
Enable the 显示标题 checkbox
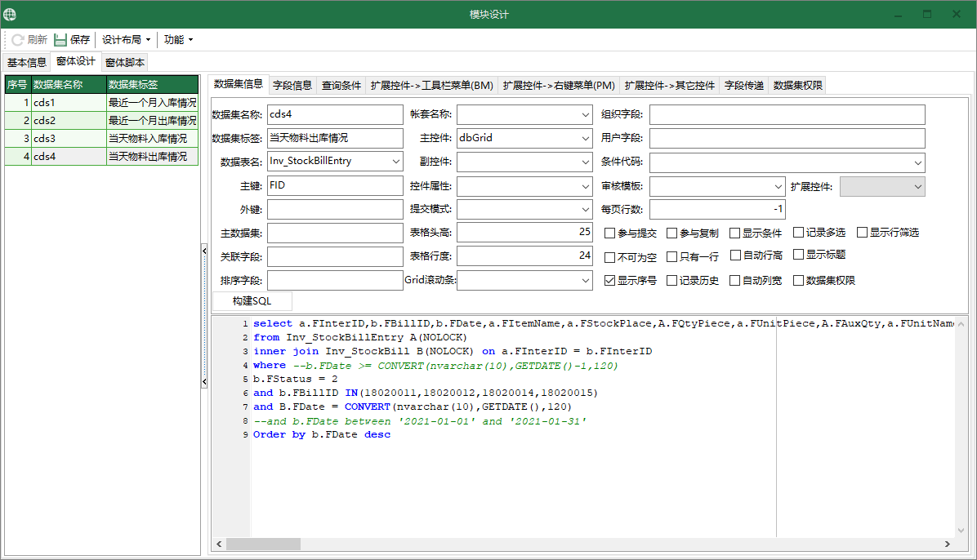pyautogui.click(x=798, y=254)
